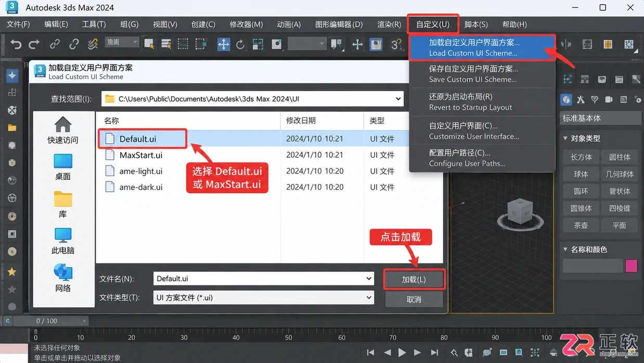This screenshot has height=363, width=644.
Task: Select the Cameras category icon in the Create panel
Action: pyautogui.click(x=609, y=99)
